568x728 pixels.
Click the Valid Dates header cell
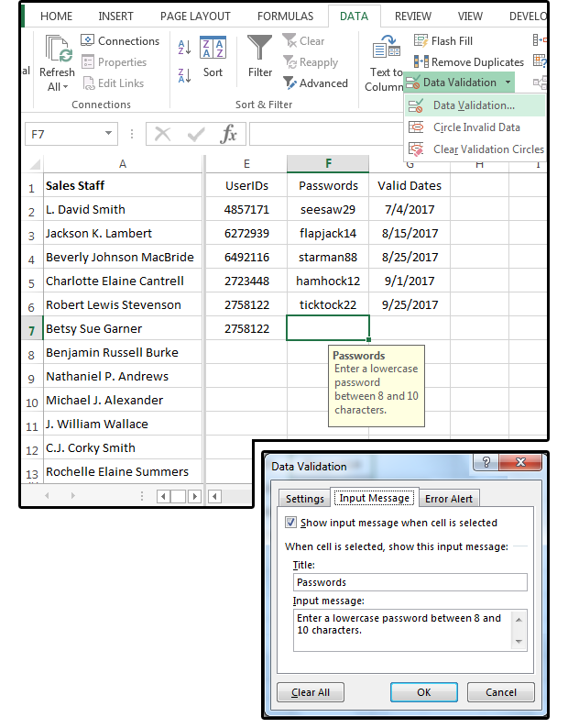pyautogui.click(x=410, y=185)
